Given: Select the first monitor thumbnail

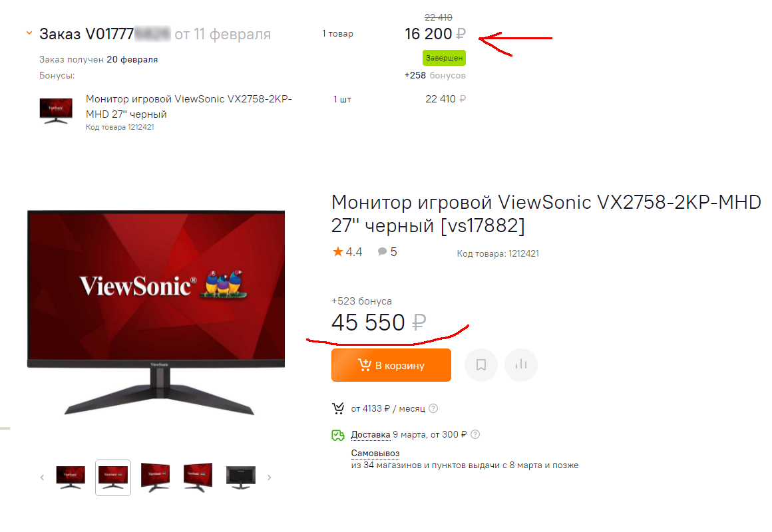Looking at the screenshot, I should [x=71, y=477].
